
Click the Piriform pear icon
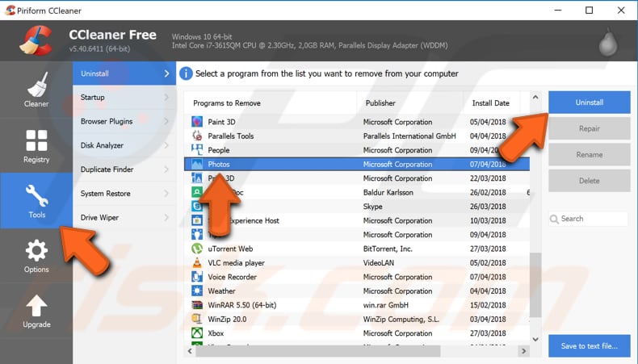coord(608,42)
